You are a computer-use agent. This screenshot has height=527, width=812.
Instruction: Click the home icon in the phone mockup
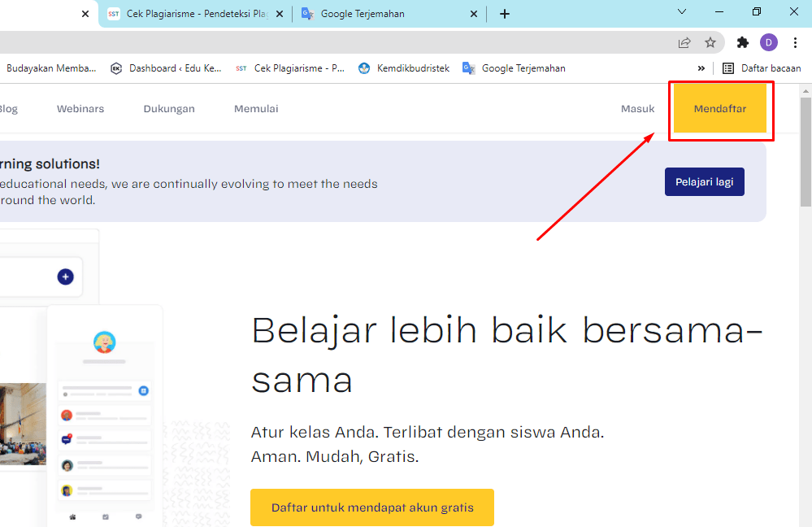pyautogui.click(x=72, y=516)
